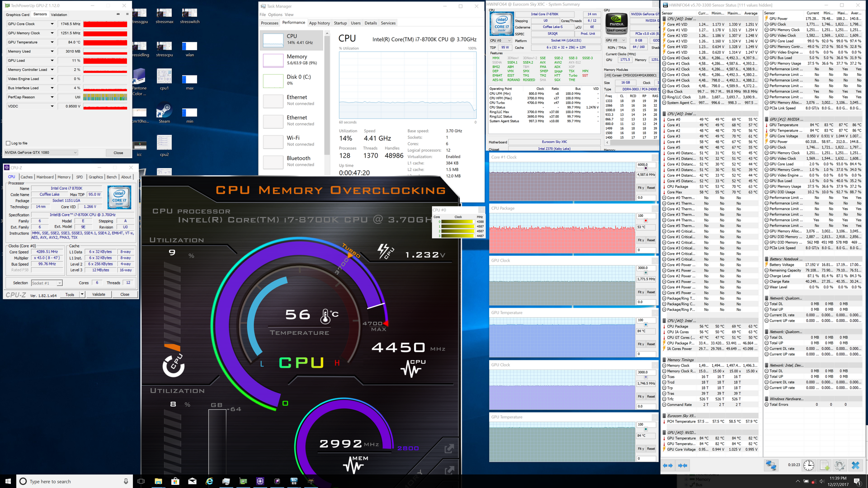Click HWiNFO clock reset timer icon
The height and width of the screenshot is (488, 868).
pyautogui.click(x=809, y=465)
